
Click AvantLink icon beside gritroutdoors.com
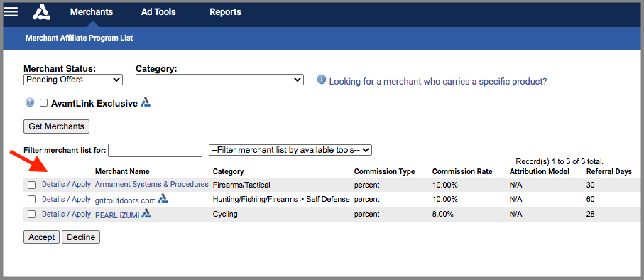163,199
